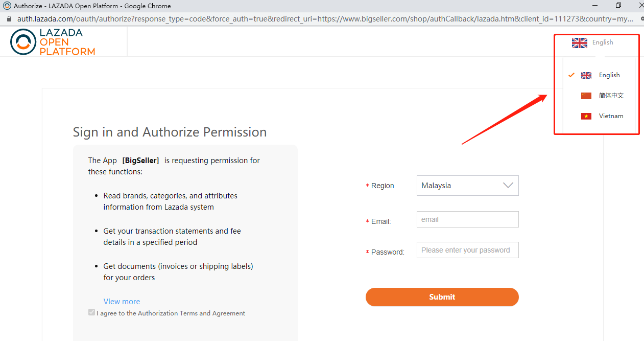Click the Chrome favicon in the title bar
Screen dimensions: 644x341
7,6
